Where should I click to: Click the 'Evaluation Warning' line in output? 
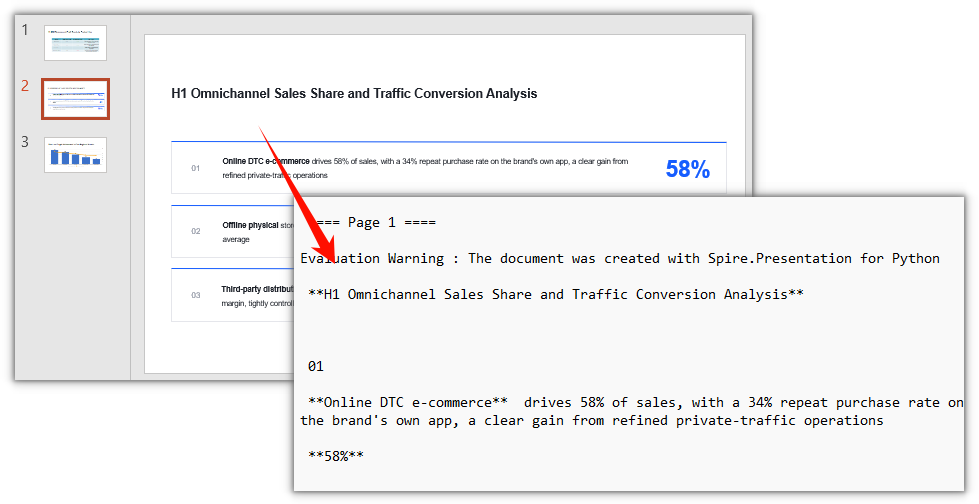click(x=620, y=259)
